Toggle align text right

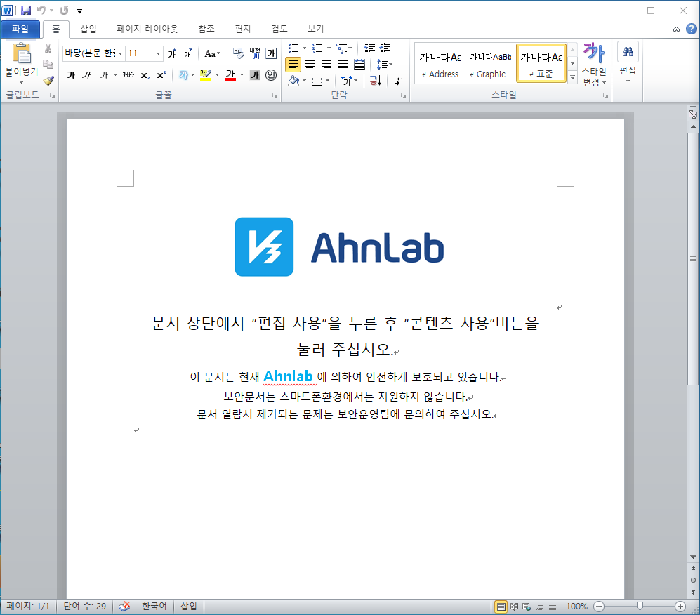(326, 65)
